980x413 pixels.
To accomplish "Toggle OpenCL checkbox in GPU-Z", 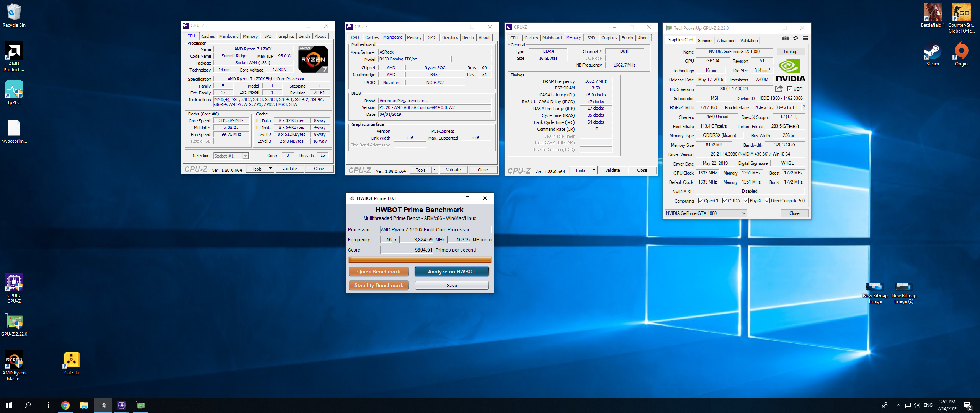I will coord(701,201).
